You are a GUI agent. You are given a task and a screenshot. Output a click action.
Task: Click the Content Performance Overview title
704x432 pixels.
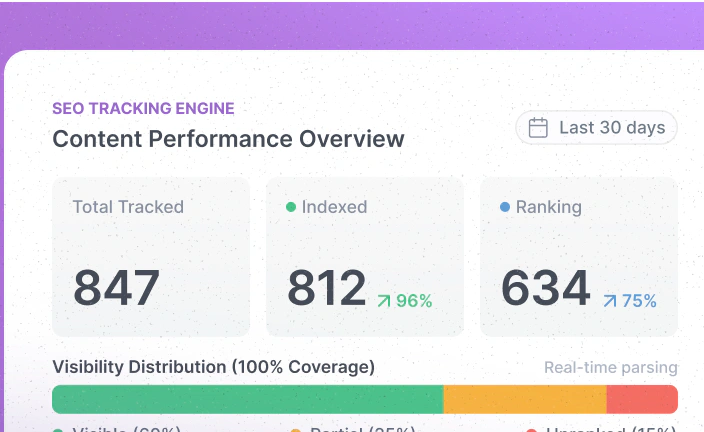(x=229, y=139)
